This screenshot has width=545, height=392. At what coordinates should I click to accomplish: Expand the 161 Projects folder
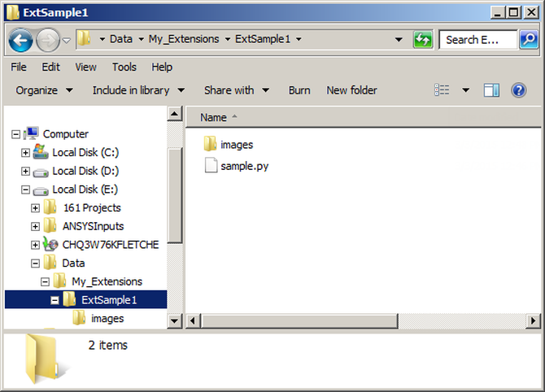click(x=35, y=208)
